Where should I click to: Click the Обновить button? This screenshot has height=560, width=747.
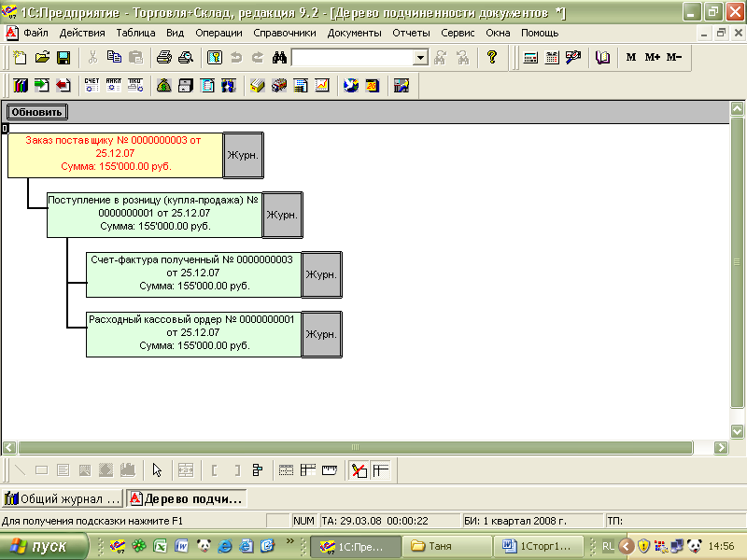click(x=36, y=112)
